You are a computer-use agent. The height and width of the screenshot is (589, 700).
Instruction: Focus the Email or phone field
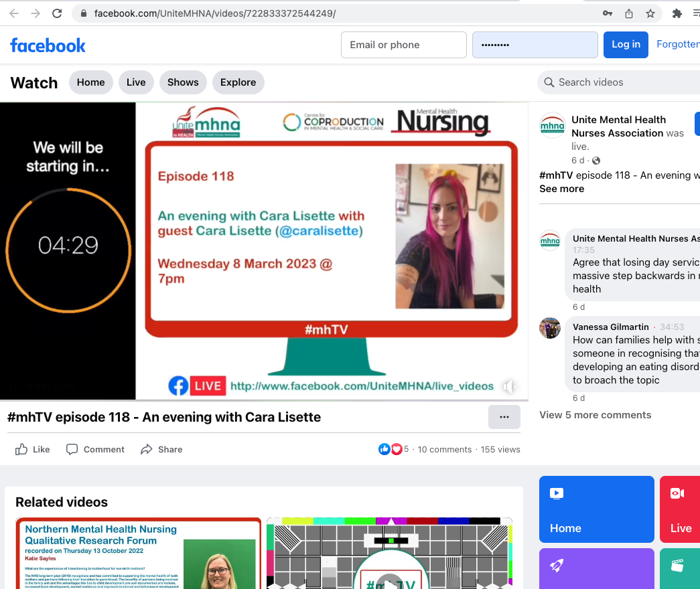(x=403, y=45)
